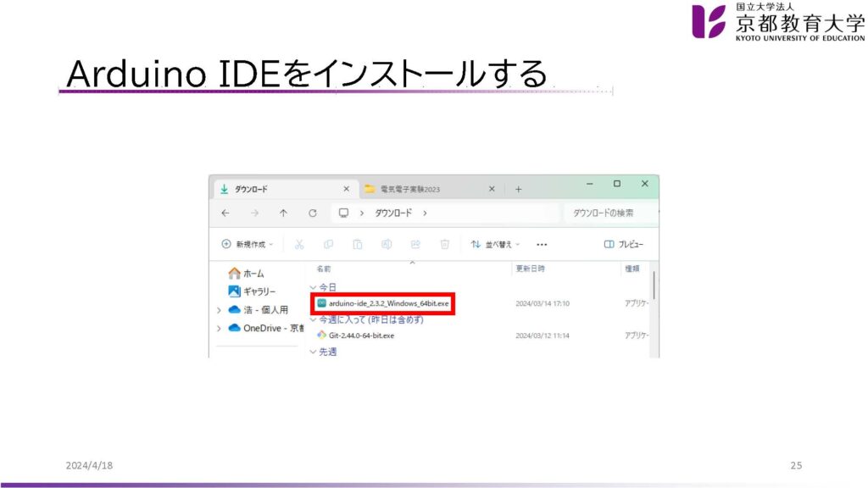Click the ダウンロードの検索 search box
This screenshot has width=868, height=488.
pyautogui.click(x=607, y=213)
